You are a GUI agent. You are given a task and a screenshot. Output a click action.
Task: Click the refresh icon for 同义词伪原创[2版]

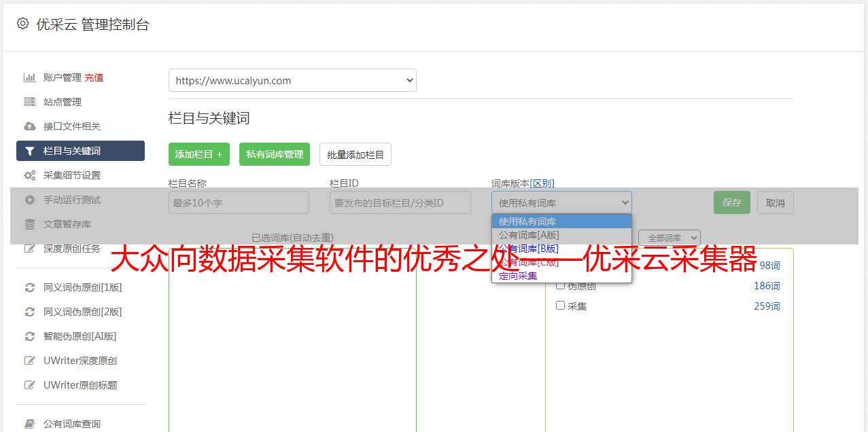(x=30, y=312)
